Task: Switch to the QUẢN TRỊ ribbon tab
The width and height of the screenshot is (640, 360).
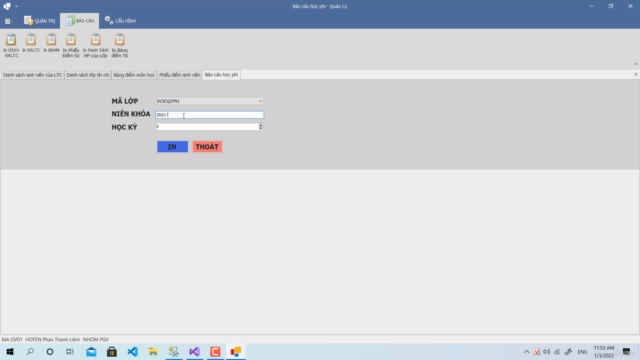Action: [39, 20]
